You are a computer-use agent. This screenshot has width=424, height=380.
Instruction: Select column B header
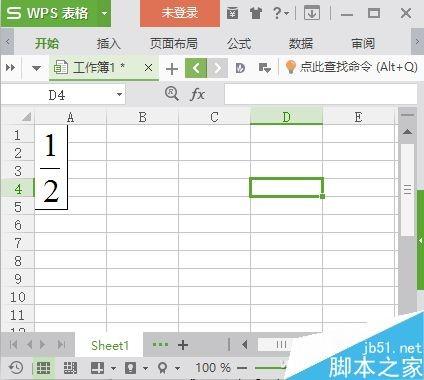(142, 117)
